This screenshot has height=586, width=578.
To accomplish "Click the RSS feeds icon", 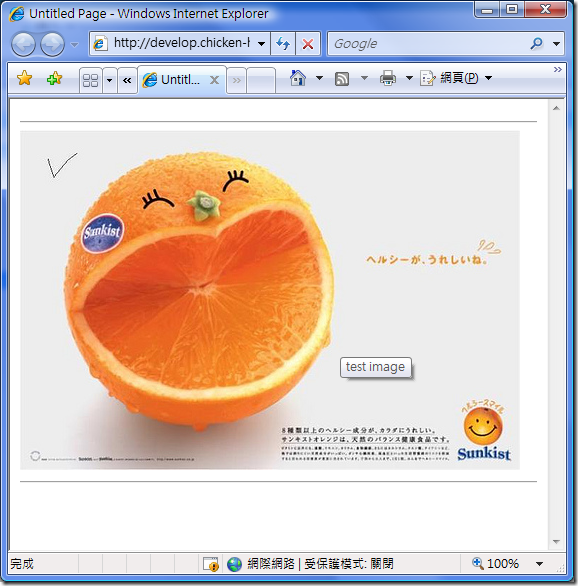I will pyautogui.click(x=342, y=78).
